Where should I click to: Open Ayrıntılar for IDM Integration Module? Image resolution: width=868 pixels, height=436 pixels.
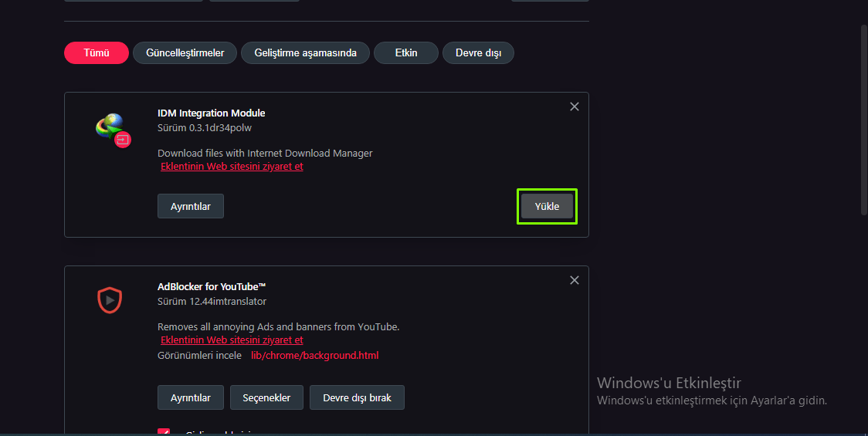click(191, 206)
